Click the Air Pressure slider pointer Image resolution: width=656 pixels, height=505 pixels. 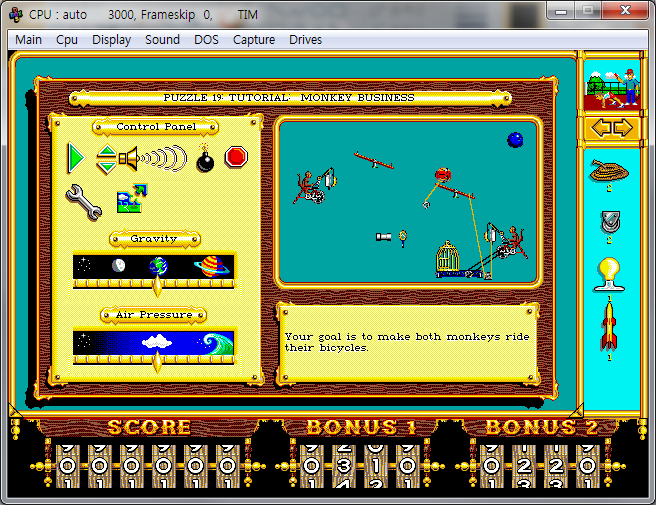[157, 362]
